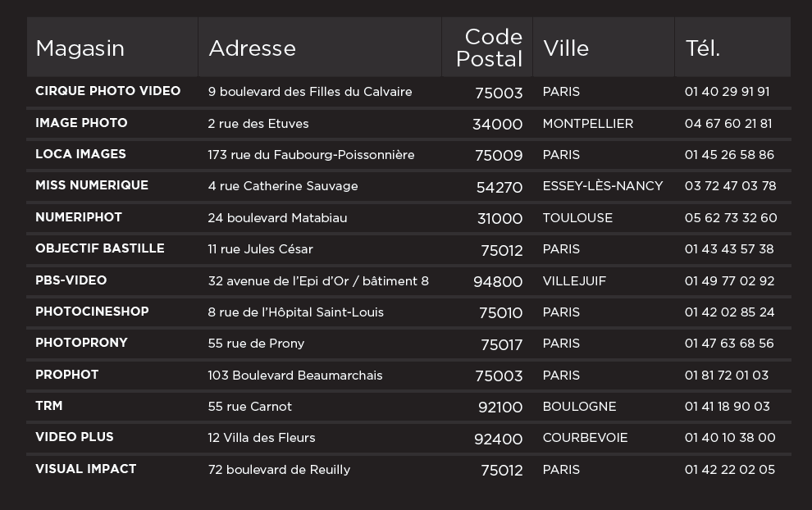Click PHOTOCINESHOP phone number 01 42 02 85 24

(x=729, y=312)
